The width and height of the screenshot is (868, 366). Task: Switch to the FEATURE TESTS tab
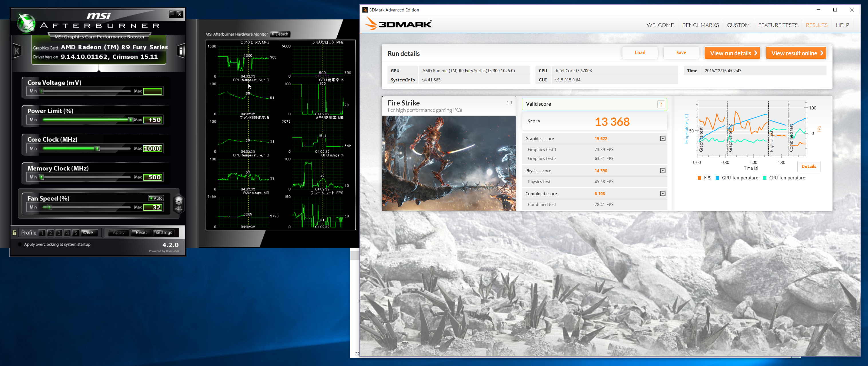coord(777,25)
